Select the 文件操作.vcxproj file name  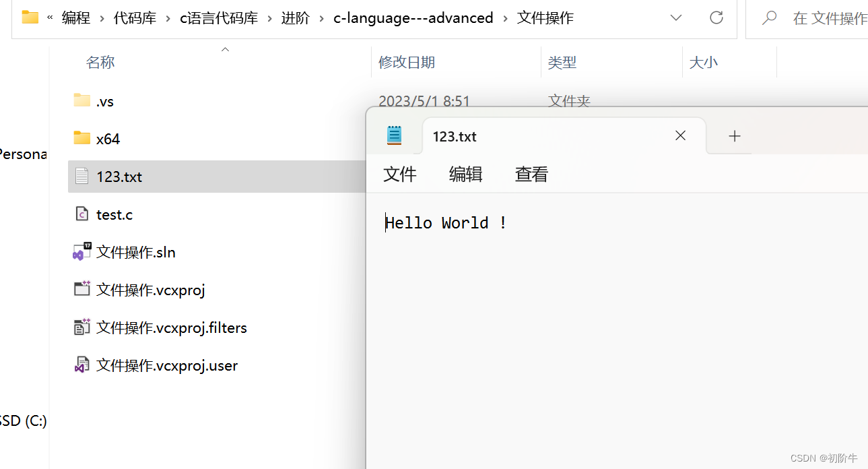coord(151,290)
